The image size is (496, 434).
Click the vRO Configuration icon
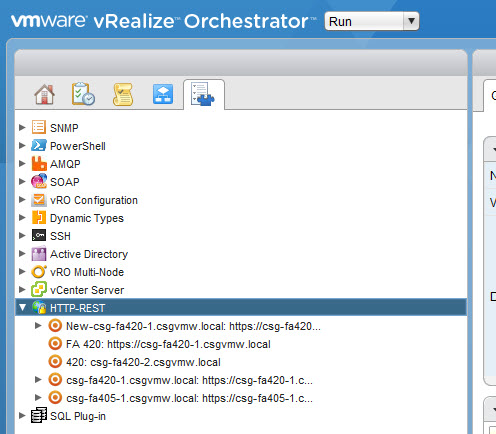pyautogui.click(x=39, y=199)
